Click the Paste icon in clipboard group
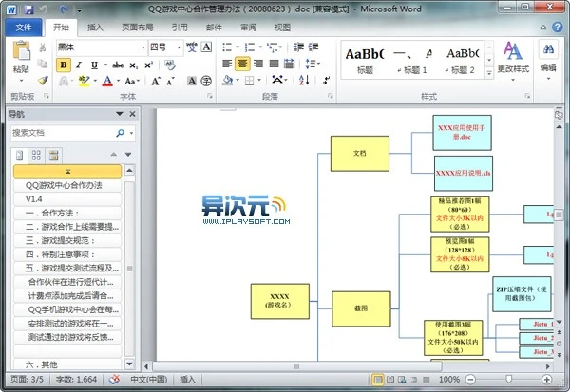Viewport: 570px width, 392px height. point(21,50)
